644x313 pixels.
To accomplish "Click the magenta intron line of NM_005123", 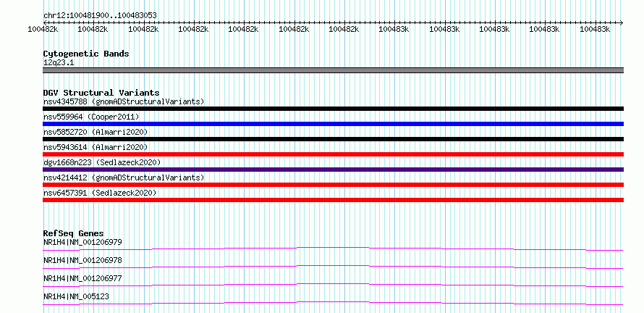I will 333,302.
